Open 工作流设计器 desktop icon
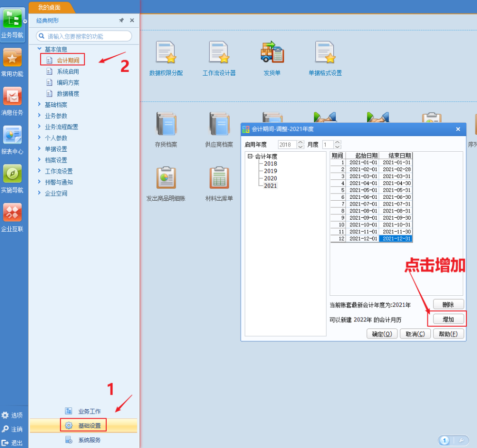This screenshot has width=477, height=448. click(219, 58)
